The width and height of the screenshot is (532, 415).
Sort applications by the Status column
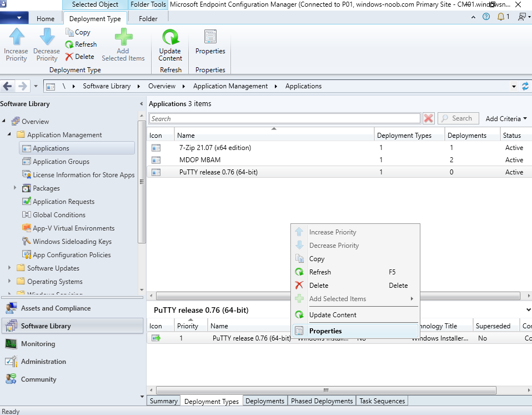point(516,136)
